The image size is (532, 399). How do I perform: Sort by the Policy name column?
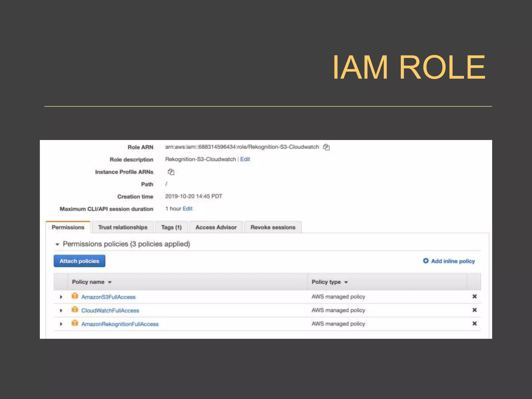pyautogui.click(x=92, y=282)
